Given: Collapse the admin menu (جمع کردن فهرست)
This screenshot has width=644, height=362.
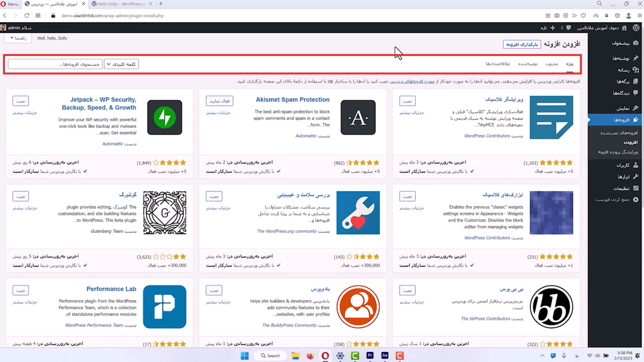Looking at the screenshot, I should pyautogui.click(x=617, y=200).
